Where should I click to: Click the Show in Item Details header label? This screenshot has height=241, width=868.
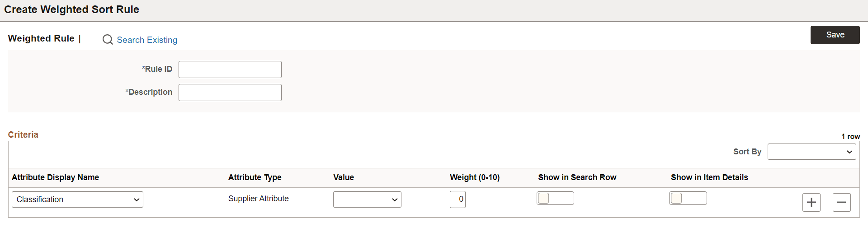709,177
